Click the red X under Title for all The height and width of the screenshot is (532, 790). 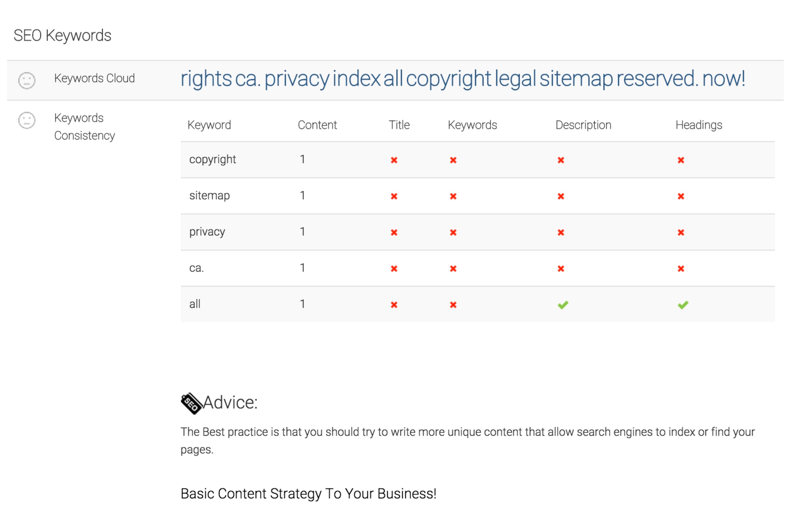394,305
